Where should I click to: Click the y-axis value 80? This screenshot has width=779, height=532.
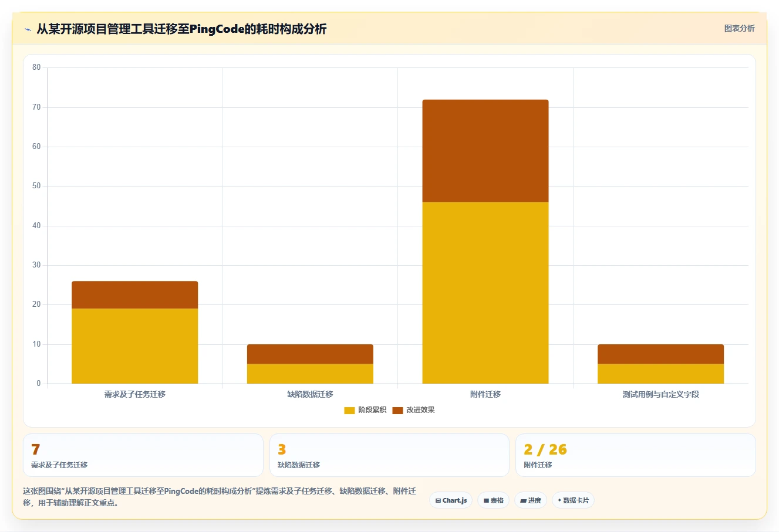coord(36,67)
